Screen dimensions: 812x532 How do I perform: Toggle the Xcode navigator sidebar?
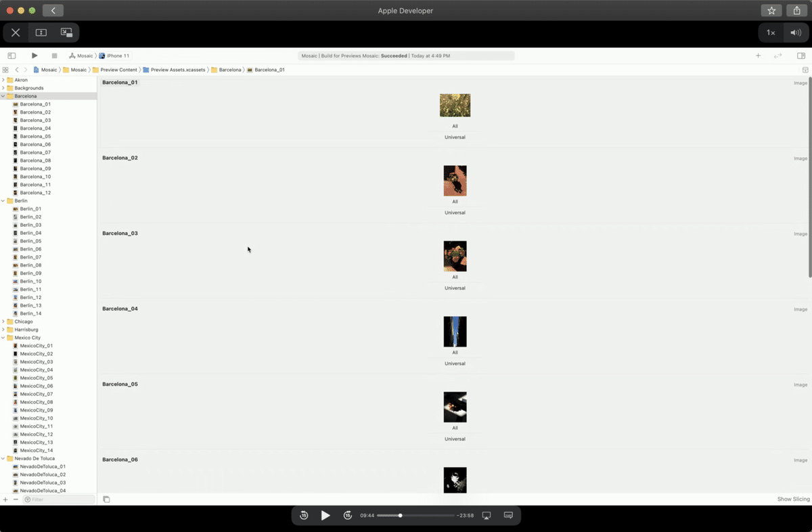pyautogui.click(x=12, y=56)
